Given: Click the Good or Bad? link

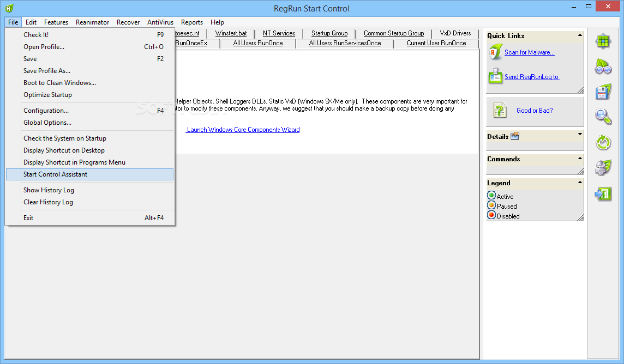Looking at the screenshot, I should click(x=535, y=111).
